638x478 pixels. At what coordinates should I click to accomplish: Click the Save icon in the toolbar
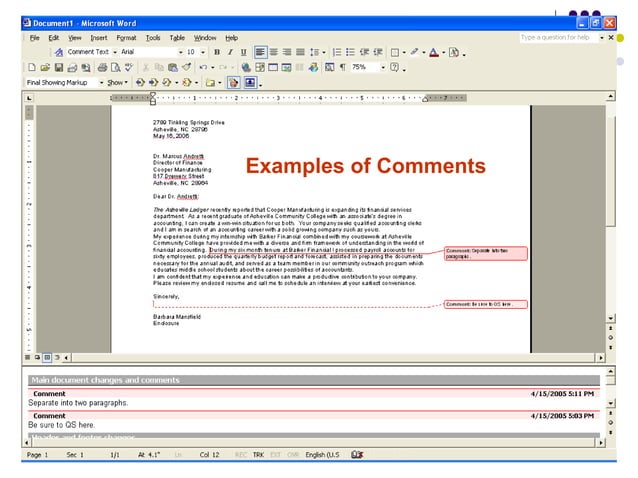[59, 67]
